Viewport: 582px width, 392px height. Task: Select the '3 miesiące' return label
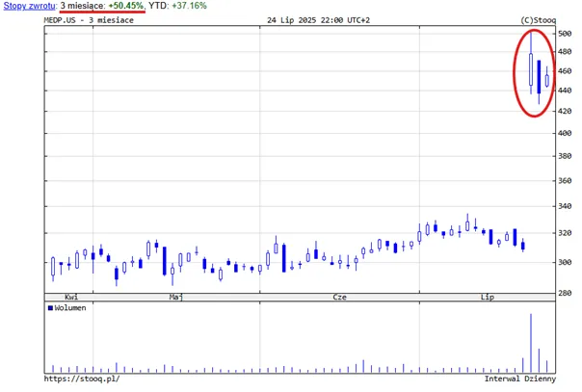click(83, 6)
